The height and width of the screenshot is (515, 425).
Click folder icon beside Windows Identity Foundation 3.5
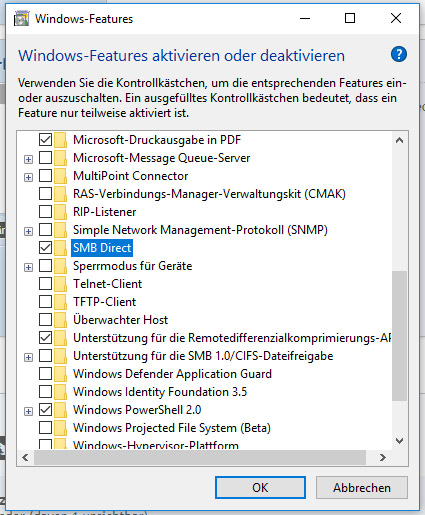(x=61, y=392)
